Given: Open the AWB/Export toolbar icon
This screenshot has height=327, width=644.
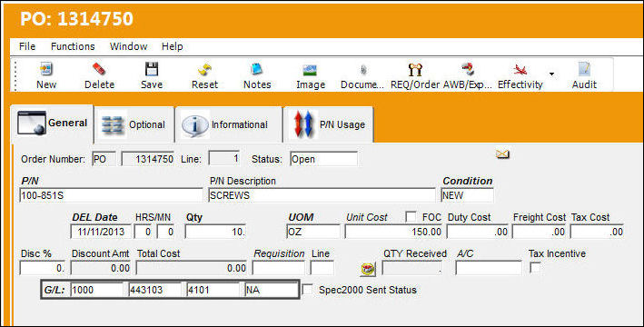Looking at the screenshot, I should coord(468,69).
